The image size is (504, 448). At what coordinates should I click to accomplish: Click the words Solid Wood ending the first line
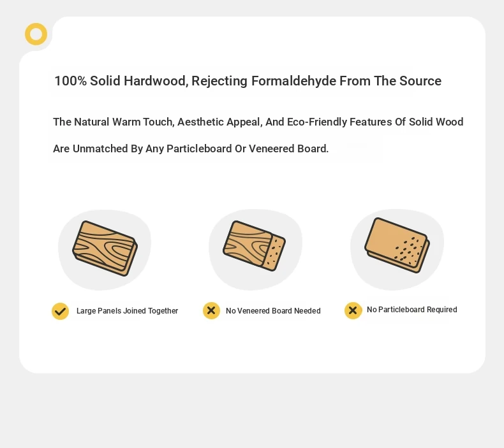(x=436, y=122)
